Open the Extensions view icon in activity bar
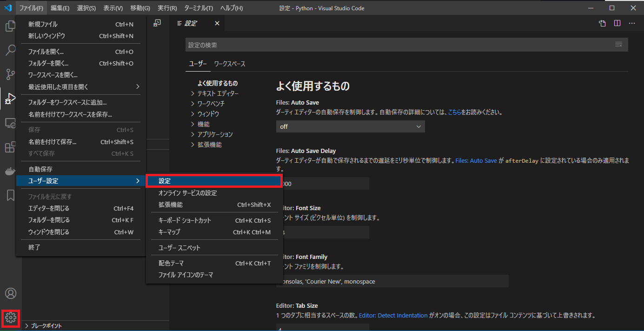This screenshot has width=644, height=331. point(10,147)
